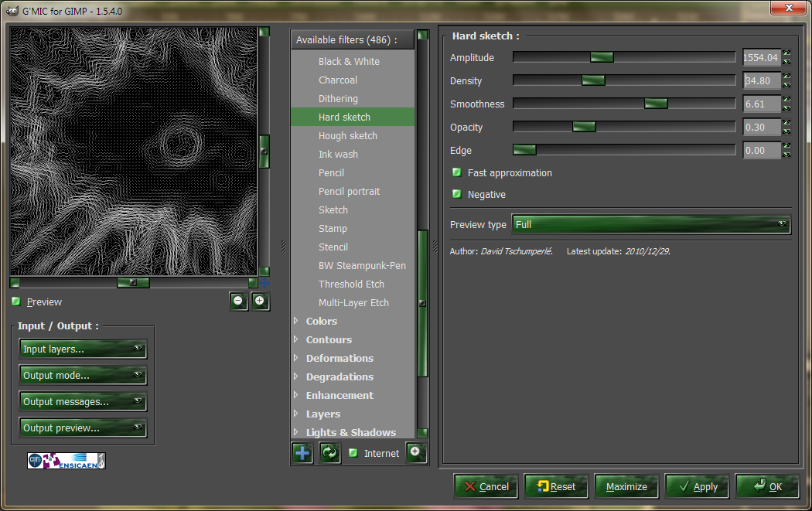Screen dimensions: 812x511
Task: Open the Output mode dropdown
Action: click(83, 376)
